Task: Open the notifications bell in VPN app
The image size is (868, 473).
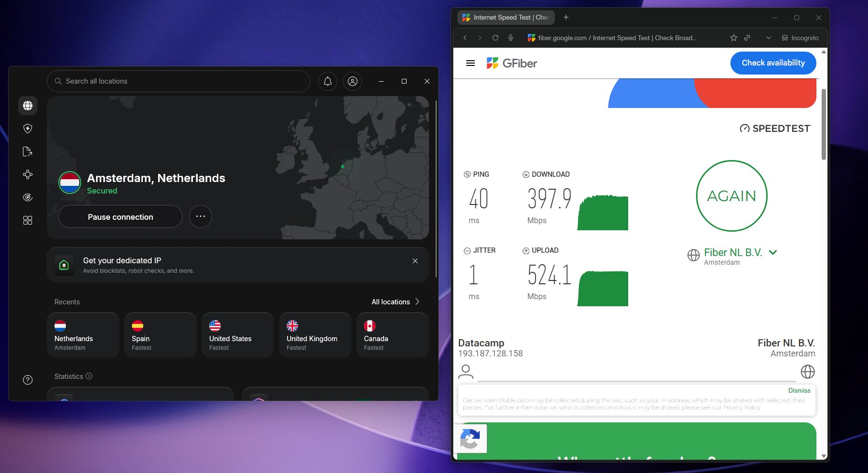Action: coord(328,81)
